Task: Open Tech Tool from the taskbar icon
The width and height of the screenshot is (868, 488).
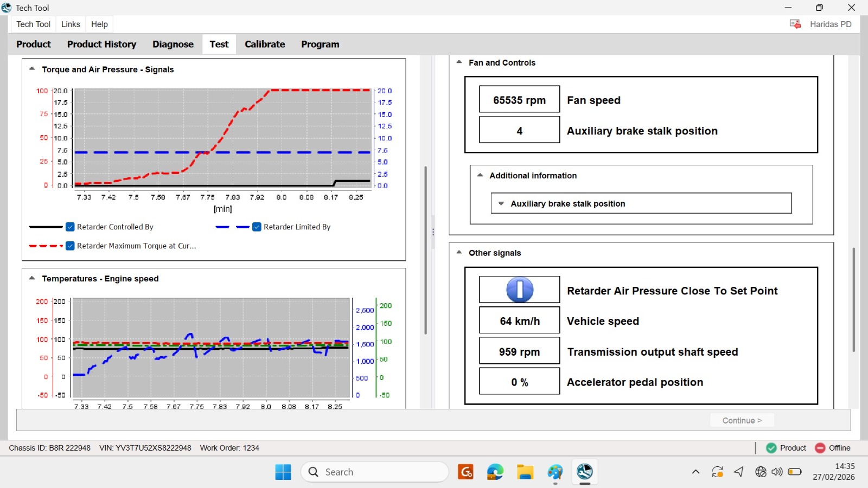Action: tap(584, 472)
